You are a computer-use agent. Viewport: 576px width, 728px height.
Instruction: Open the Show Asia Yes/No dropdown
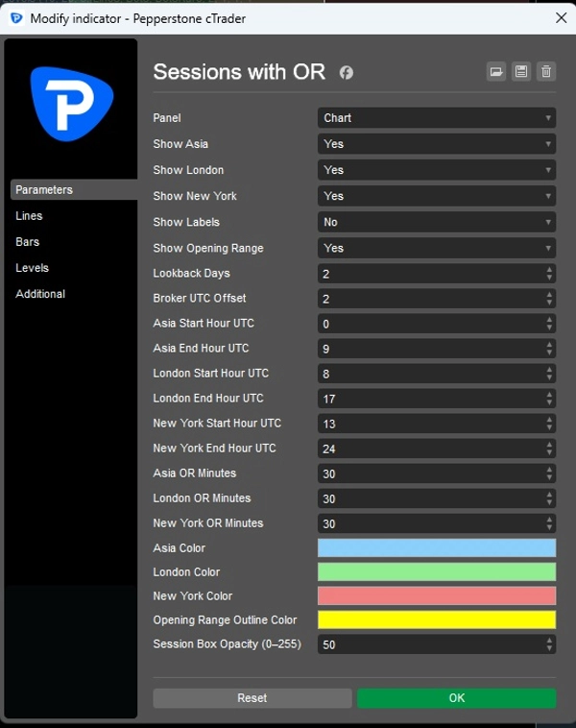[x=436, y=144]
